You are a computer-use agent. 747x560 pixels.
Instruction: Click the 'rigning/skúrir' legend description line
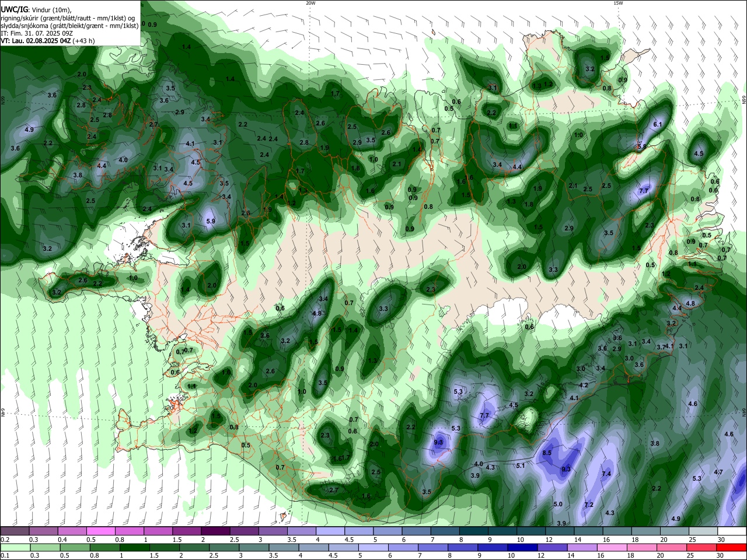pyautogui.click(x=68, y=17)
